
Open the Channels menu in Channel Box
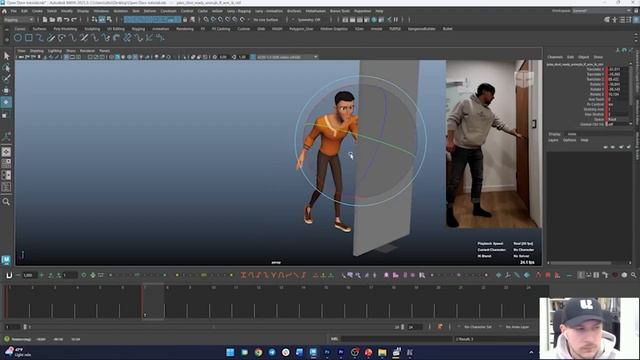pos(555,57)
